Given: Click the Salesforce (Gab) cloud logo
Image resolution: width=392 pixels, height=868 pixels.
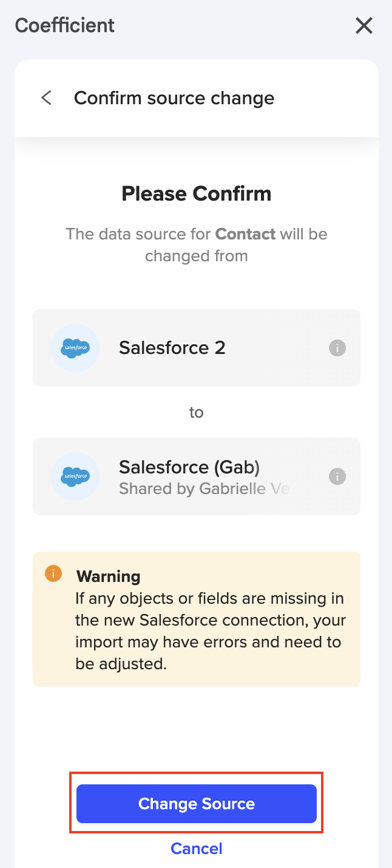Looking at the screenshot, I should (x=75, y=476).
